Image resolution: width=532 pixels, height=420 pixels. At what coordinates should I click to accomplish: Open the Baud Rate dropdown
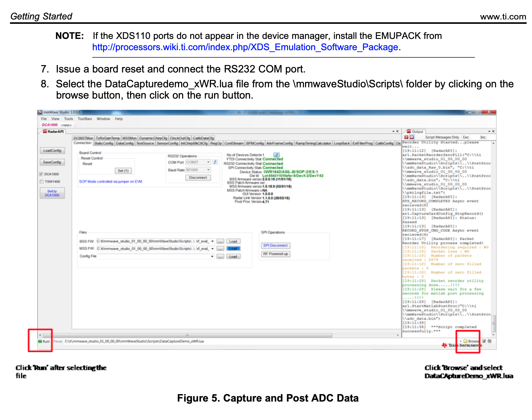click(x=208, y=170)
